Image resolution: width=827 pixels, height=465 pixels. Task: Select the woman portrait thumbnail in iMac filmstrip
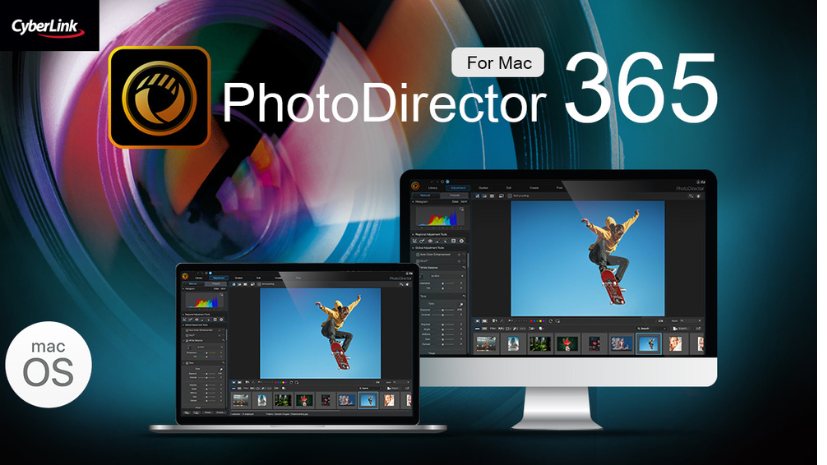(675, 344)
